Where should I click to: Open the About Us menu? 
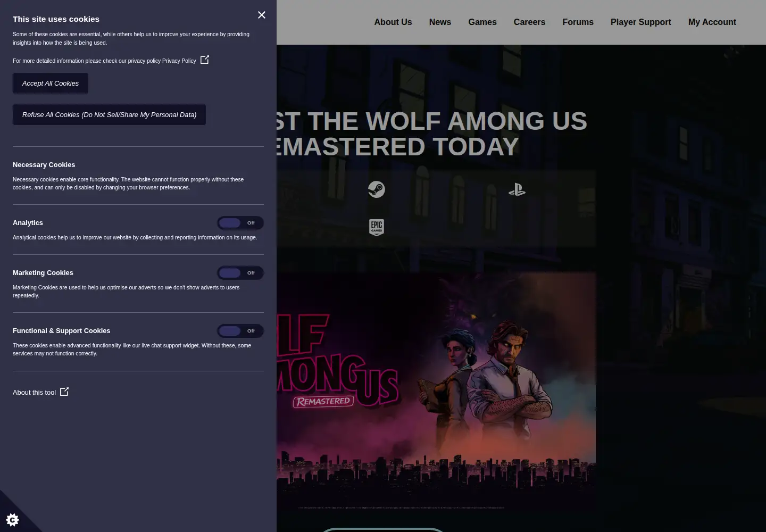click(393, 22)
